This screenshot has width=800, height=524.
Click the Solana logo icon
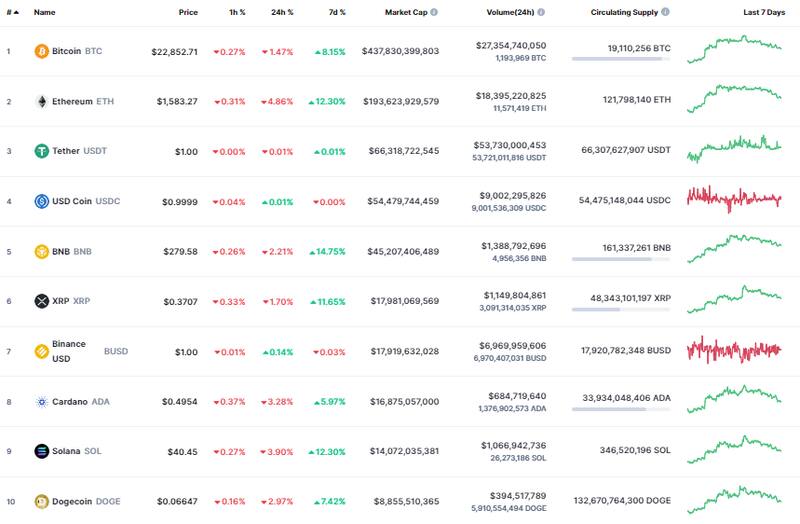[42, 451]
